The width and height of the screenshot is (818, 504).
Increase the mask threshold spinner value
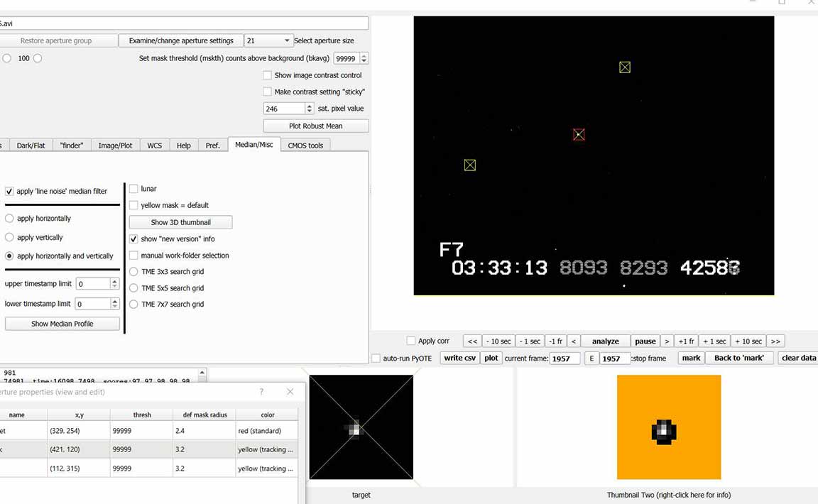click(364, 56)
